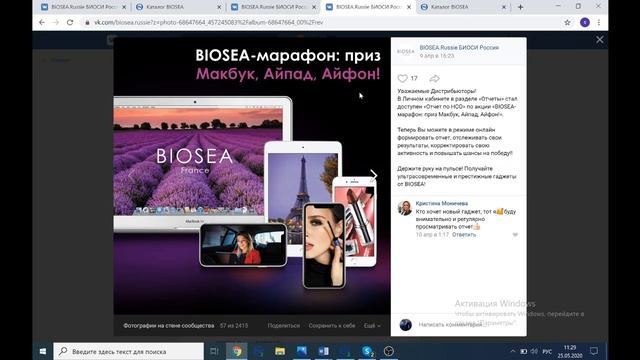The height and width of the screenshot is (360, 640).
Task: Go to next photo with right arrow
Action: pyautogui.click(x=373, y=175)
